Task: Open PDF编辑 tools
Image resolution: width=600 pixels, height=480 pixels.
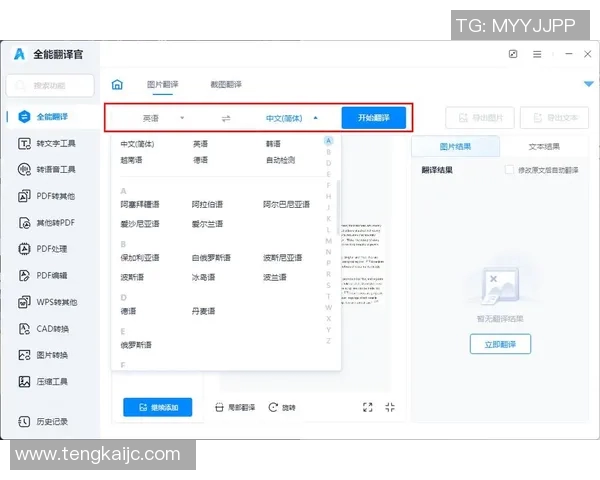Action: pos(43,275)
